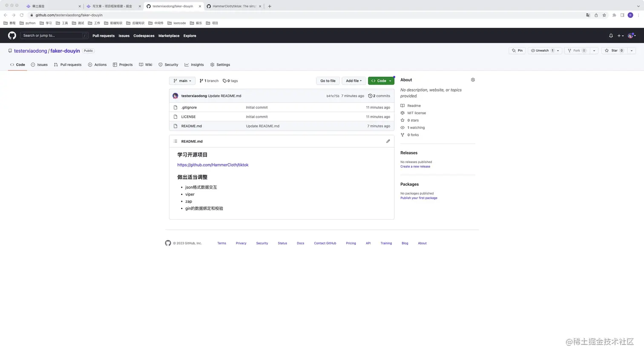Click the share icon in address bar
The width and height of the screenshot is (644, 356).
596,15
